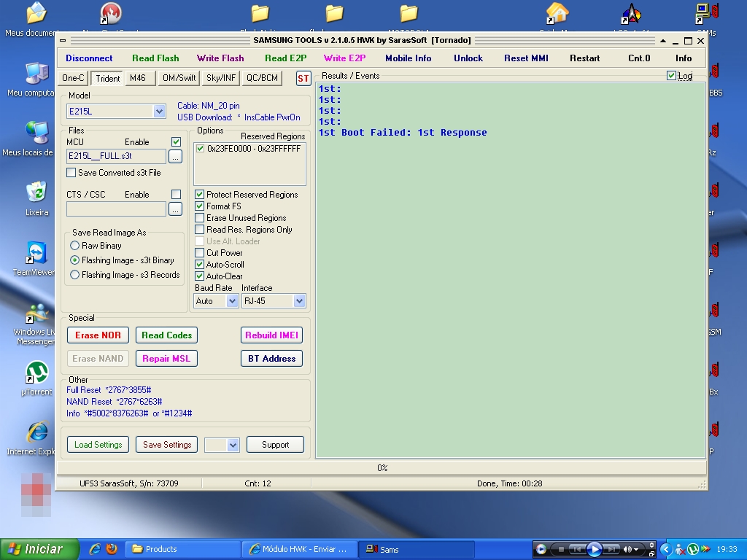Browse for the MCU file

(x=175, y=156)
